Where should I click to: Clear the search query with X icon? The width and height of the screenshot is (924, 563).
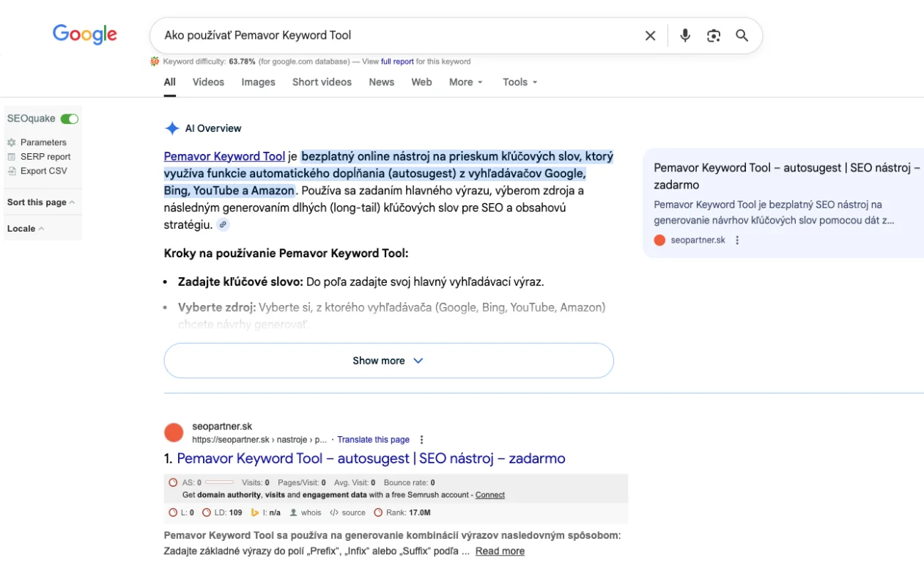pos(650,36)
